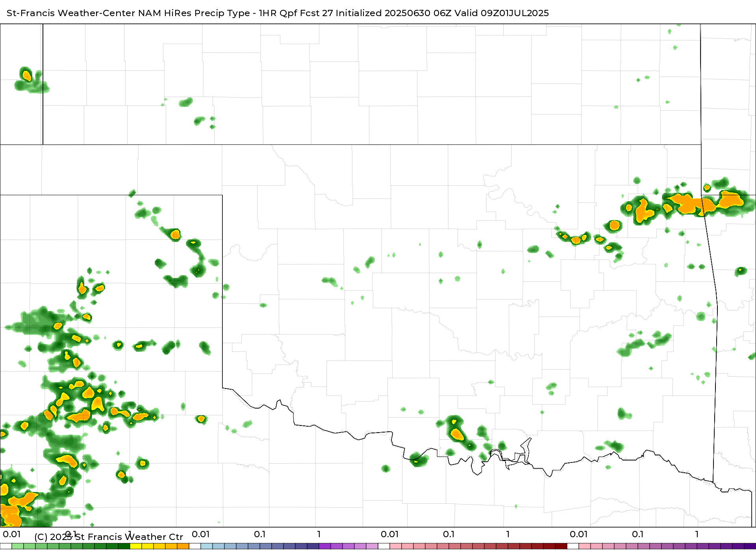
Task: Click the '1' label above the pink-purple scale
Action: pos(697,534)
